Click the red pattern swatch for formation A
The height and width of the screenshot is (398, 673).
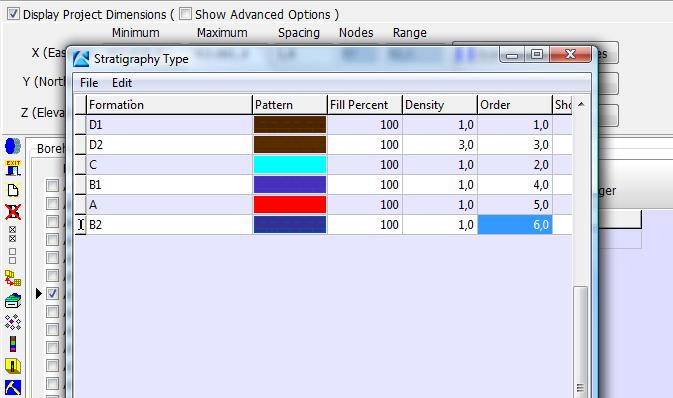click(x=290, y=204)
